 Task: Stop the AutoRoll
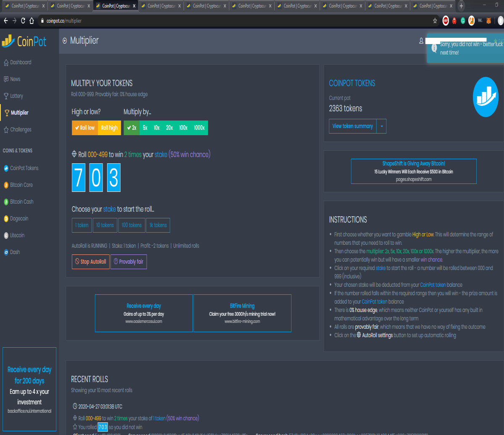tap(90, 262)
